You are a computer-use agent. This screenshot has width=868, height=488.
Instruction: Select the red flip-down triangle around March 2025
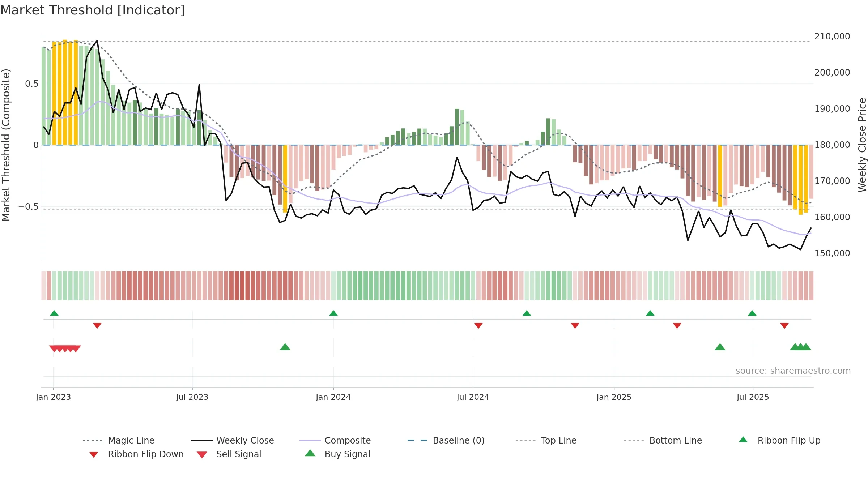click(677, 326)
